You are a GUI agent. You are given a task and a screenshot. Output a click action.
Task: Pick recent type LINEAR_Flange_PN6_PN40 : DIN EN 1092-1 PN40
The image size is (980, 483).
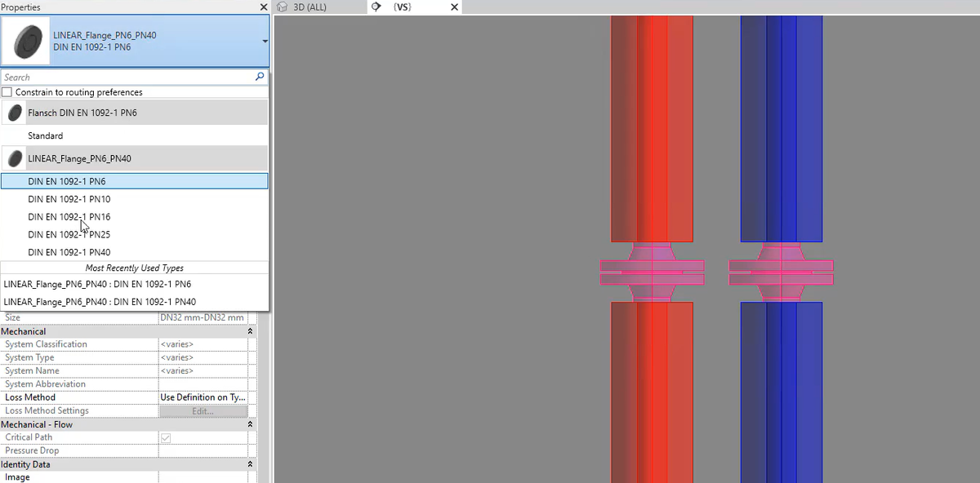[x=135, y=302]
